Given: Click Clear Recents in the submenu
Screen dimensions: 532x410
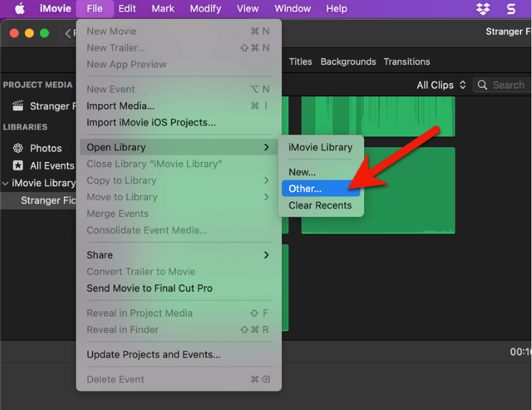Looking at the screenshot, I should pyautogui.click(x=321, y=205).
